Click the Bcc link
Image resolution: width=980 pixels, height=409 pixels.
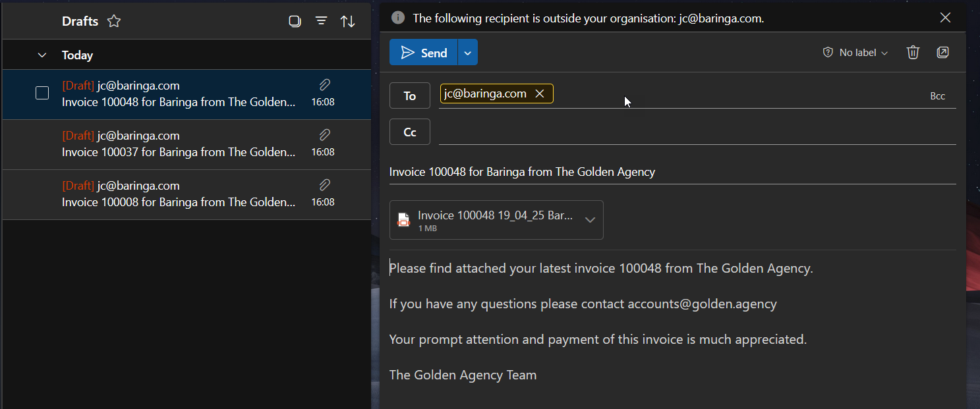tap(937, 96)
